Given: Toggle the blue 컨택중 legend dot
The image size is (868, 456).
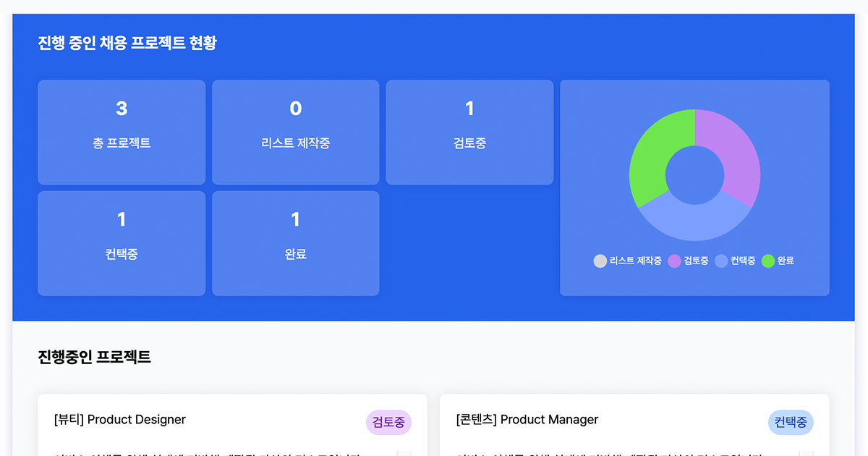Looking at the screenshot, I should point(721,261).
